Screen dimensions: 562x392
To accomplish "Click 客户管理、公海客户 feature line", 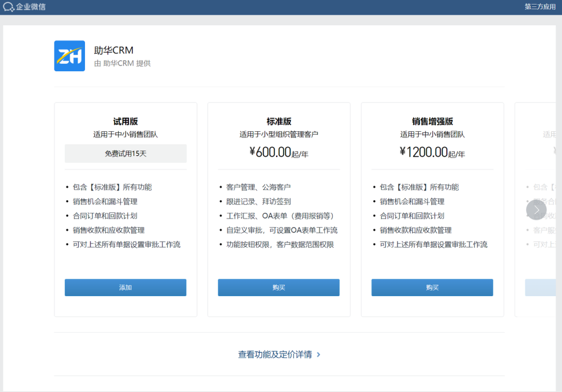I will tap(258, 187).
